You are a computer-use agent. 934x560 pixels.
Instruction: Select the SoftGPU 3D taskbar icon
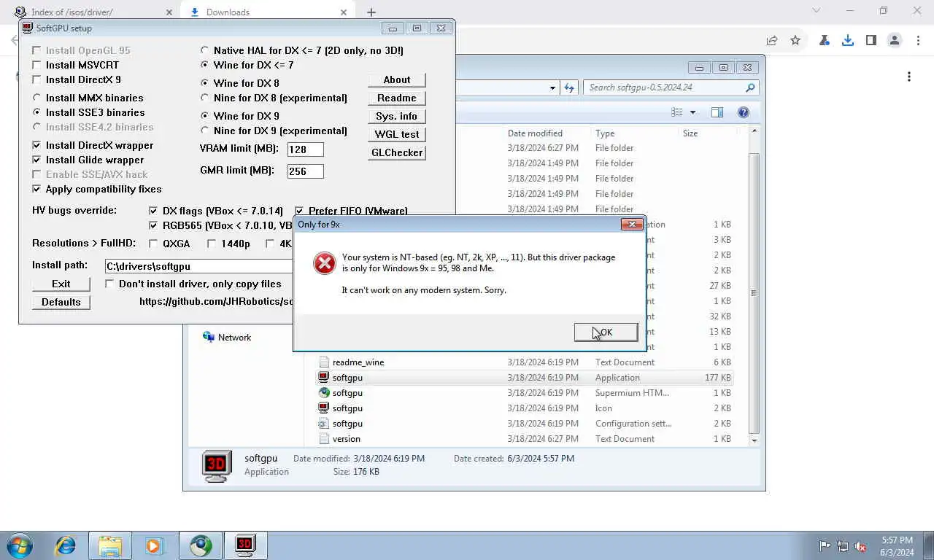tap(245, 545)
